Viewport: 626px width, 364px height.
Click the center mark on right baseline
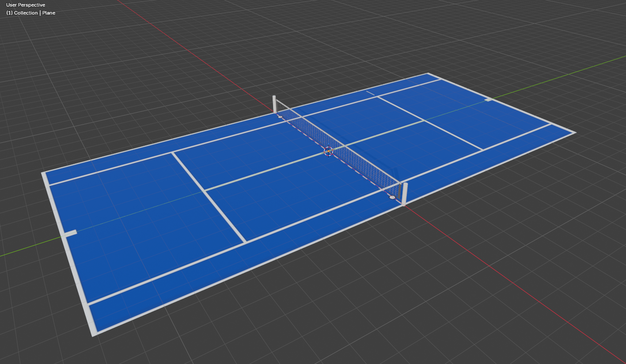(x=488, y=99)
